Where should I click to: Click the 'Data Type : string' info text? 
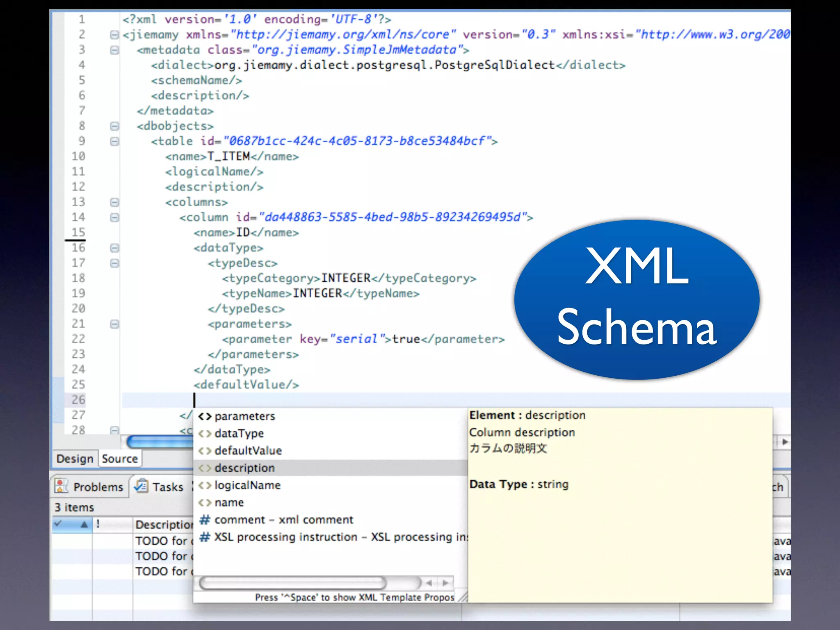(x=519, y=484)
